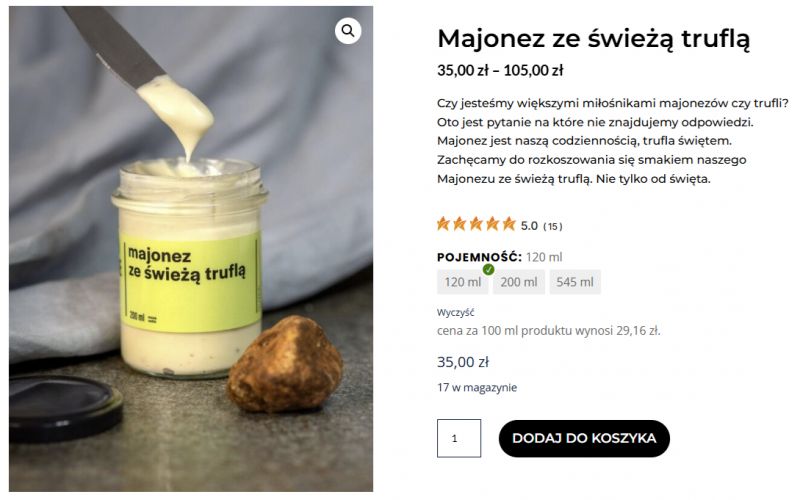Select the third rating star
This screenshot has width=800, height=500.
pyautogui.click(x=476, y=224)
